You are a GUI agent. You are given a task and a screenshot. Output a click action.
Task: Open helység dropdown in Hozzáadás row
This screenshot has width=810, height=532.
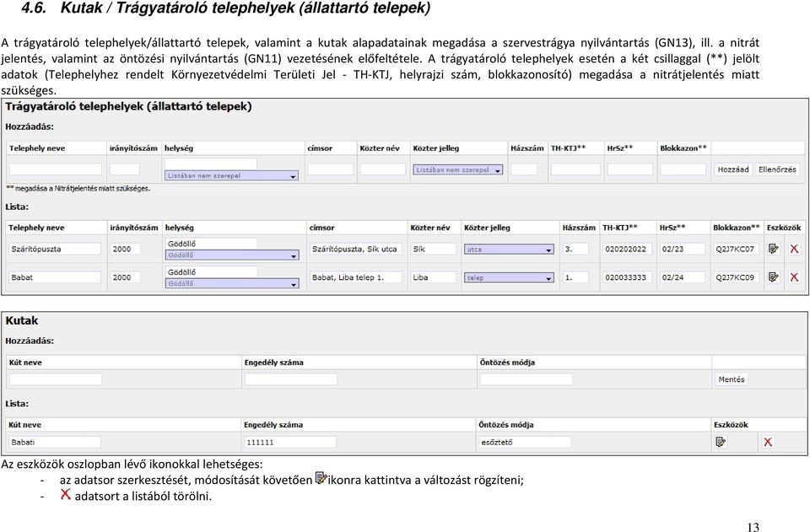(231, 176)
